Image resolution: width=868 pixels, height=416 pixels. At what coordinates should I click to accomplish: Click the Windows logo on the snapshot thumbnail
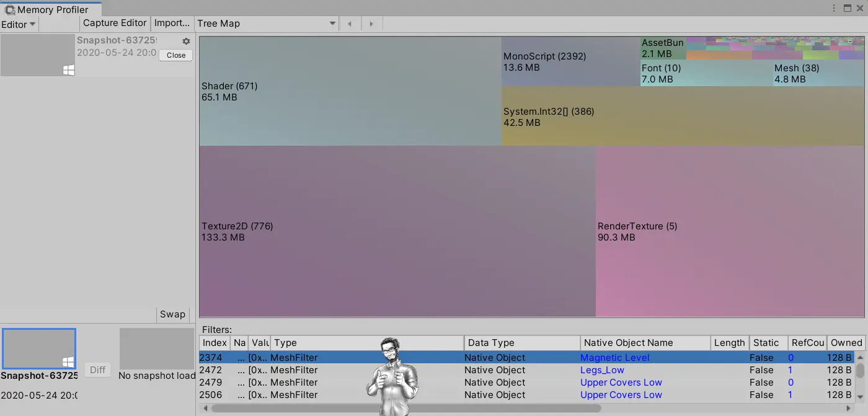(68, 70)
